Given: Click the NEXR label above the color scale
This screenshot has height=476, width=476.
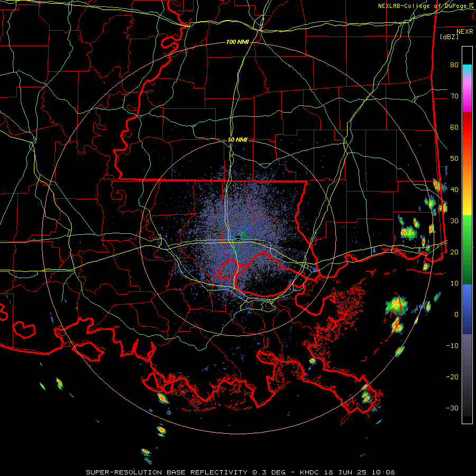Looking at the screenshot, I should (x=464, y=32).
